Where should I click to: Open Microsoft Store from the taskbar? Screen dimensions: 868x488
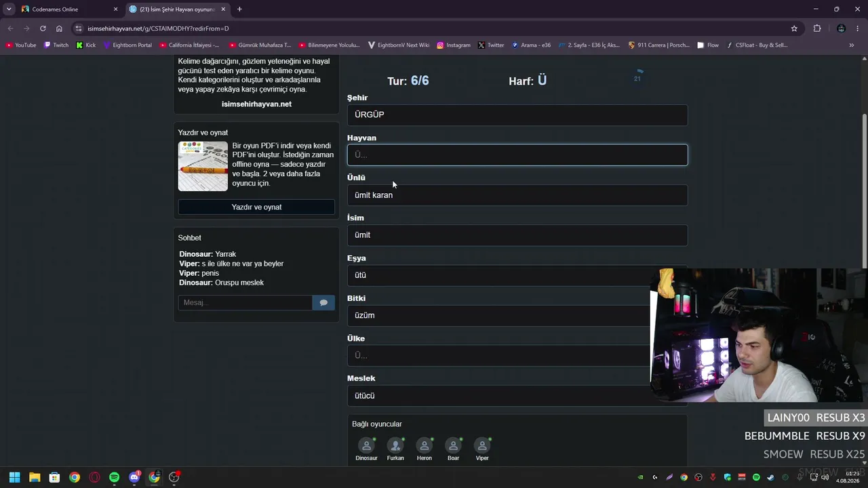click(54, 477)
